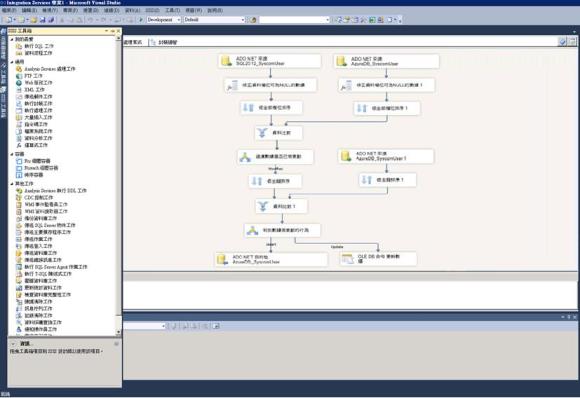Image resolution: width=580 pixels, height=398 pixels.
Task: Open the first menu in menu bar
Action: pos(9,10)
